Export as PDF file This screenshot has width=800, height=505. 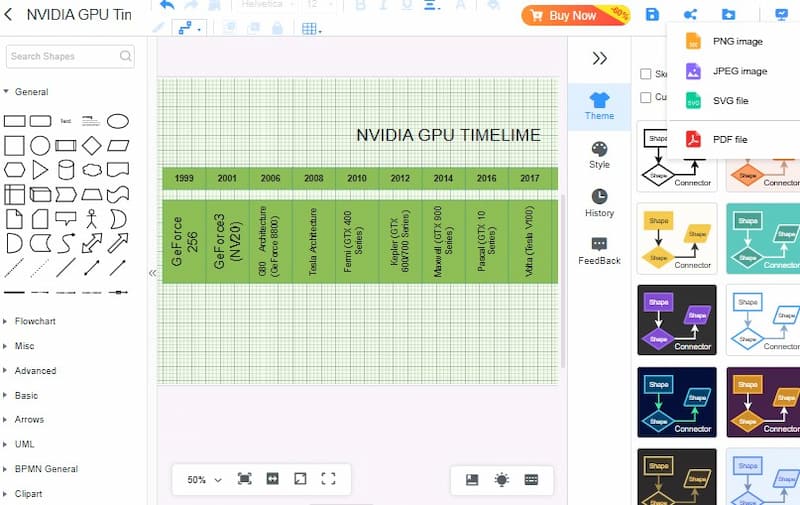pyautogui.click(x=733, y=139)
